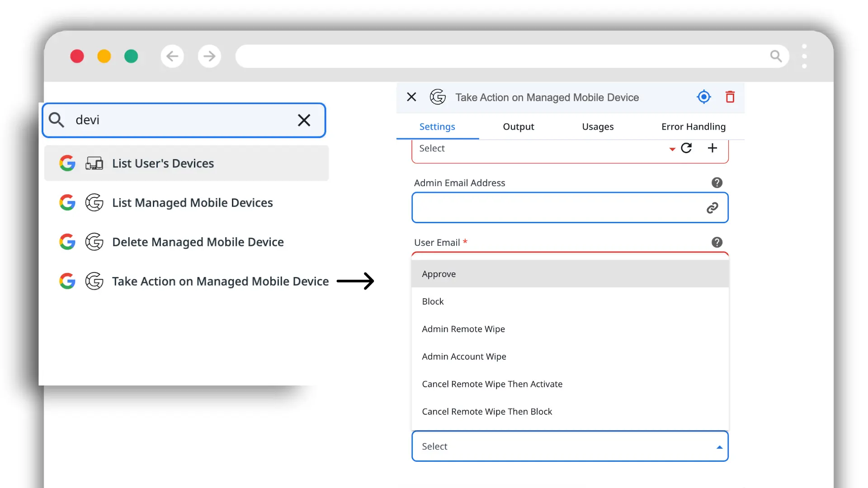Click the red macOS close window dot

coord(77,56)
